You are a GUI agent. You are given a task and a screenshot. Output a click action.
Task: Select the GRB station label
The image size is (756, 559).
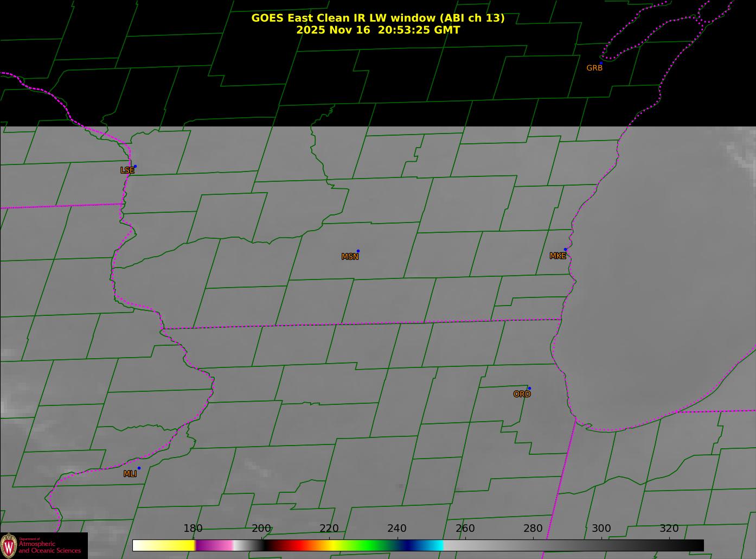tap(594, 68)
